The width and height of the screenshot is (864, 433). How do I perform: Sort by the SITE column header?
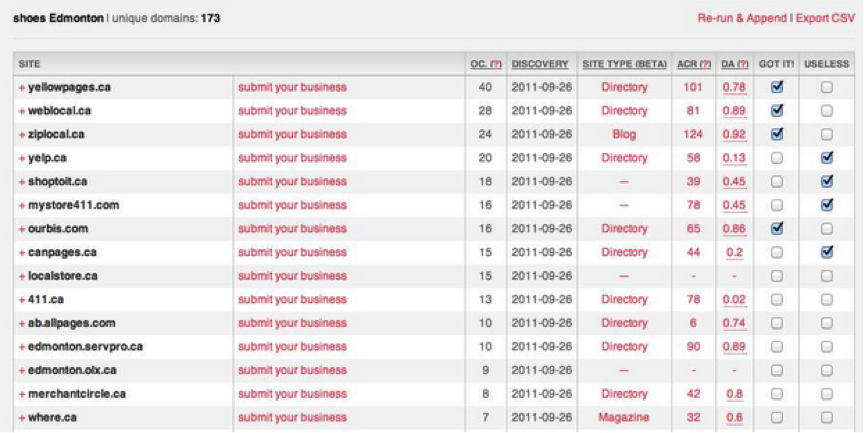pos(29,64)
